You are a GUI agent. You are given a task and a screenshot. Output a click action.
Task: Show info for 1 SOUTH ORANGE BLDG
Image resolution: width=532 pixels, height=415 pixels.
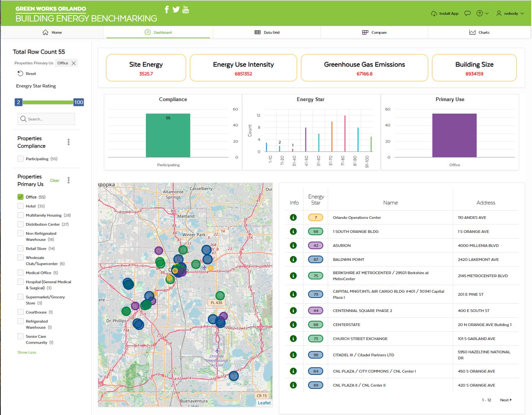[293, 231]
